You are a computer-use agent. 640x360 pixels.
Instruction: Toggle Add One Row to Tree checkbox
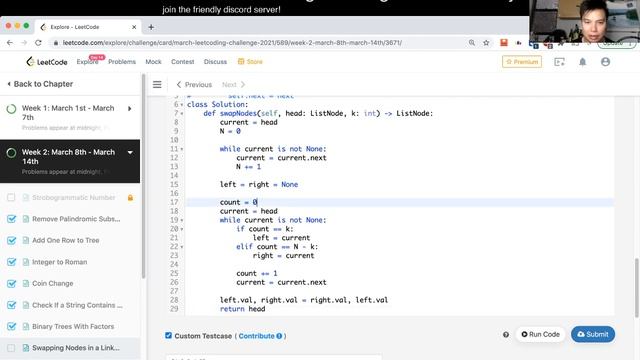11,240
